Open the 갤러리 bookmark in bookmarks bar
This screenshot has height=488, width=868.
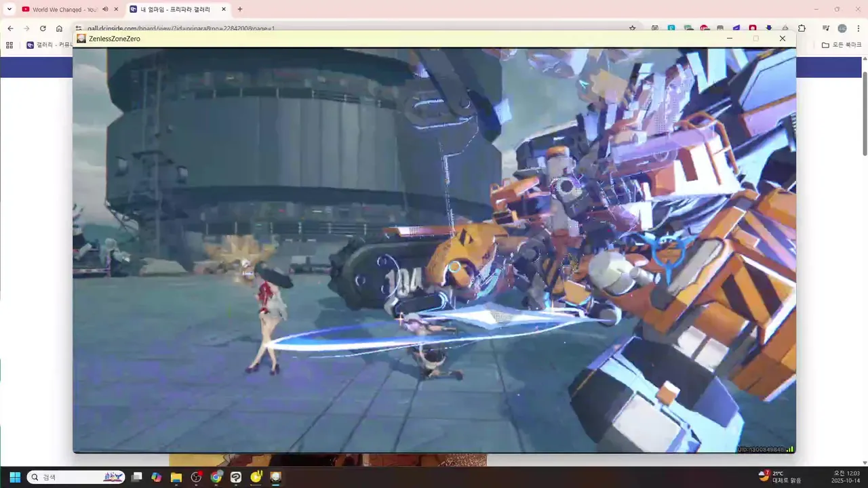(x=51, y=45)
